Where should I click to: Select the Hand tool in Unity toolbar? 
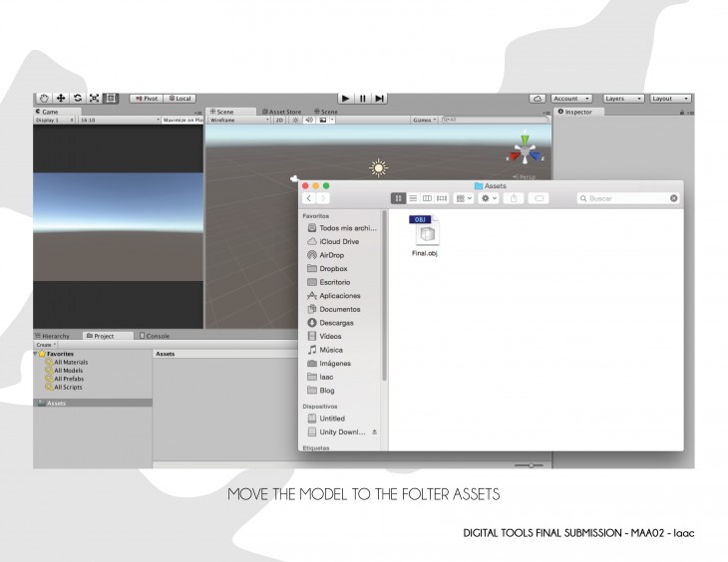click(x=44, y=99)
